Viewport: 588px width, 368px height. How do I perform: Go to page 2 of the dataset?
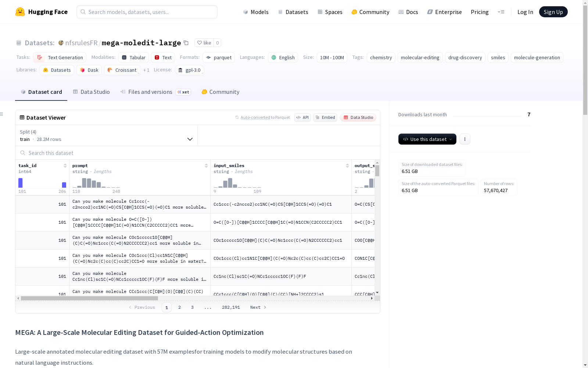[x=179, y=307]
